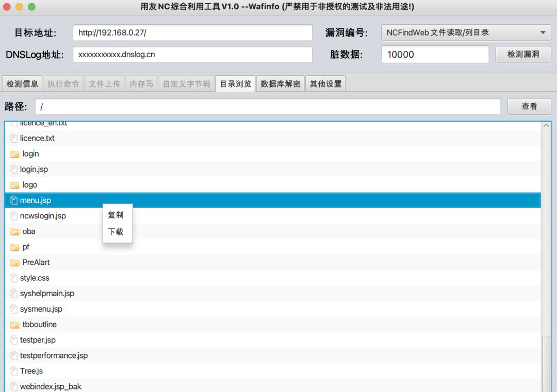Viewport: 557px width, 392px height.
Task: Open the 目录浏览 tab
Action: 235,84
